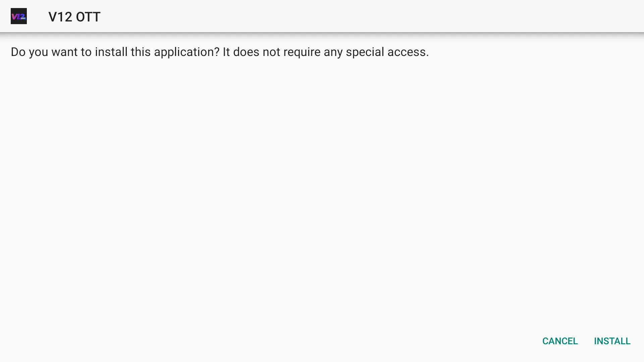Click the app name next to the logo
The height and width of the screenshot is (362, 644).
coord(74,16)
